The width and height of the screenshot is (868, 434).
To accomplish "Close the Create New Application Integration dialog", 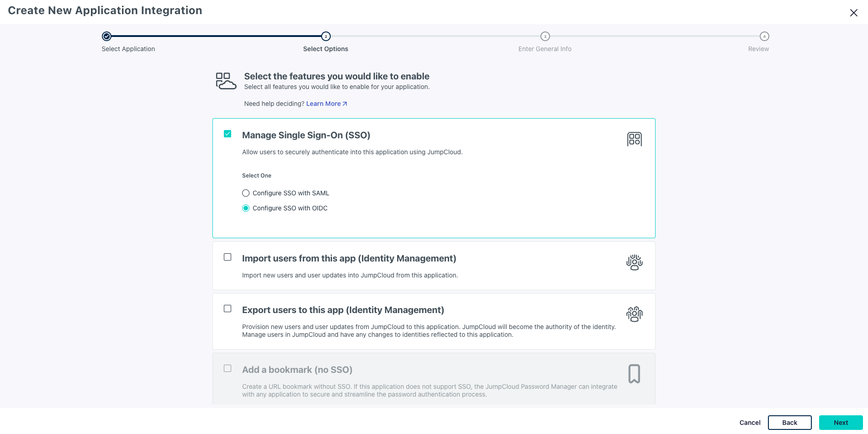I will pos(853,13).
